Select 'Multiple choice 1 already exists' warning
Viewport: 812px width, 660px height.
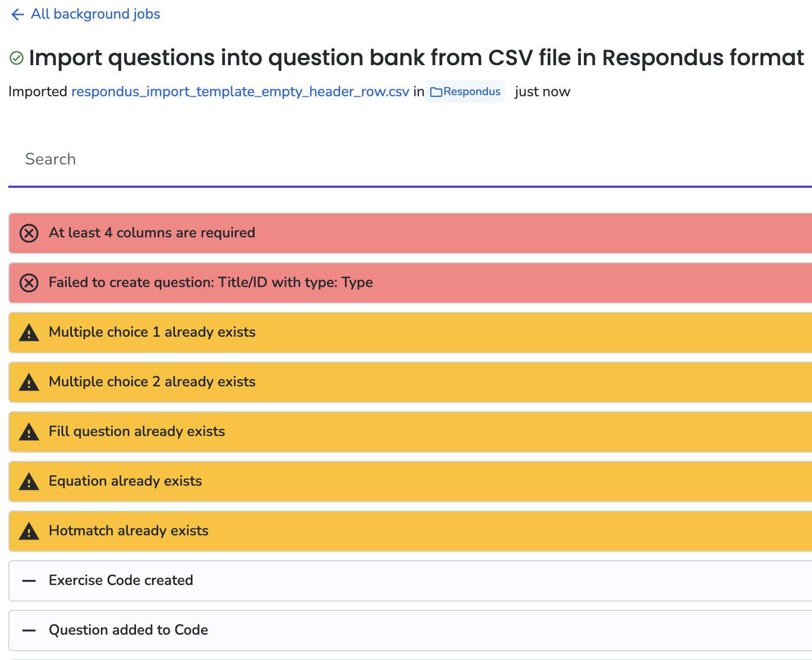point(152,332)
